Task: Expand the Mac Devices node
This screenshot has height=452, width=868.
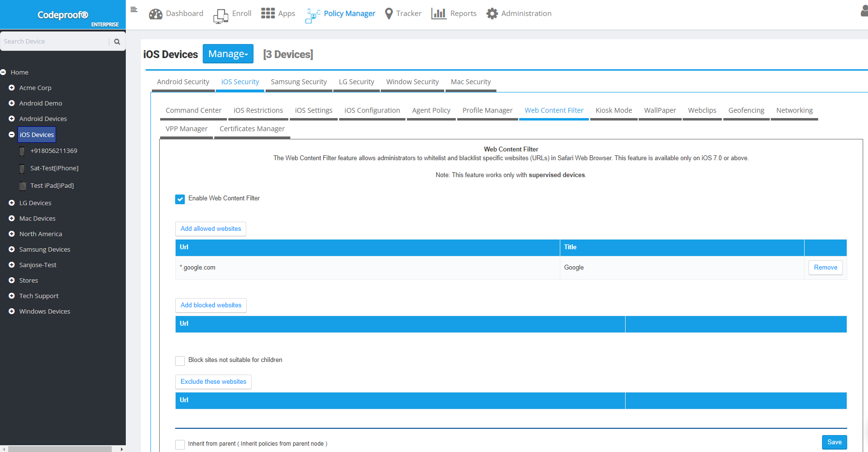Action: (12, 218)
